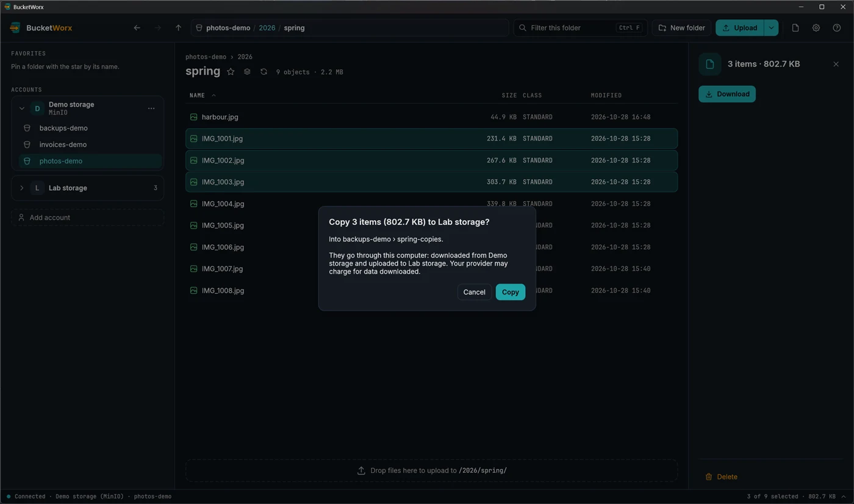Click the drop files upload zone

tap(431, 470)
